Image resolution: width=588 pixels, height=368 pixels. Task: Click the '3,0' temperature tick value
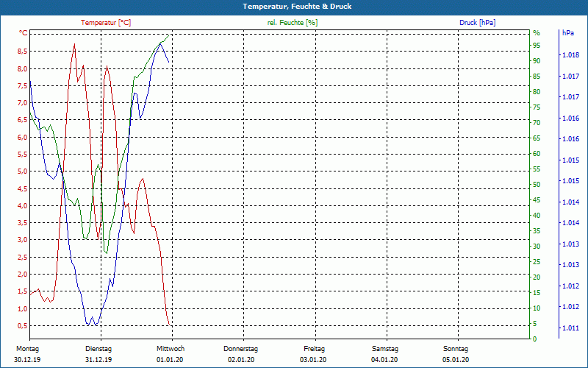[x=23, y=240]
